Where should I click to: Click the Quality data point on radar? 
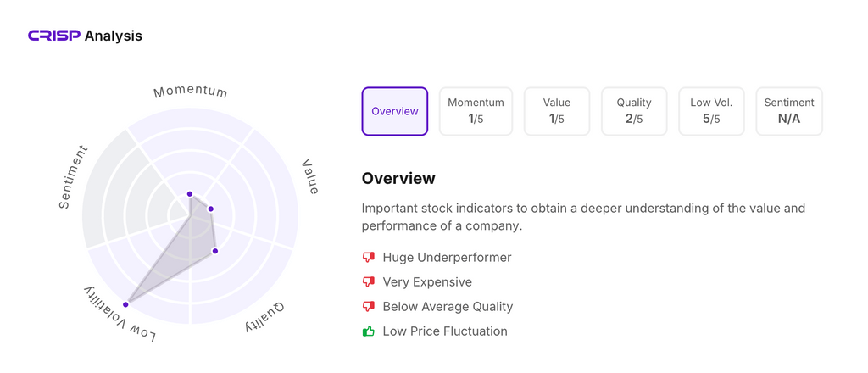pyautogui.click(x=215, y=250)
